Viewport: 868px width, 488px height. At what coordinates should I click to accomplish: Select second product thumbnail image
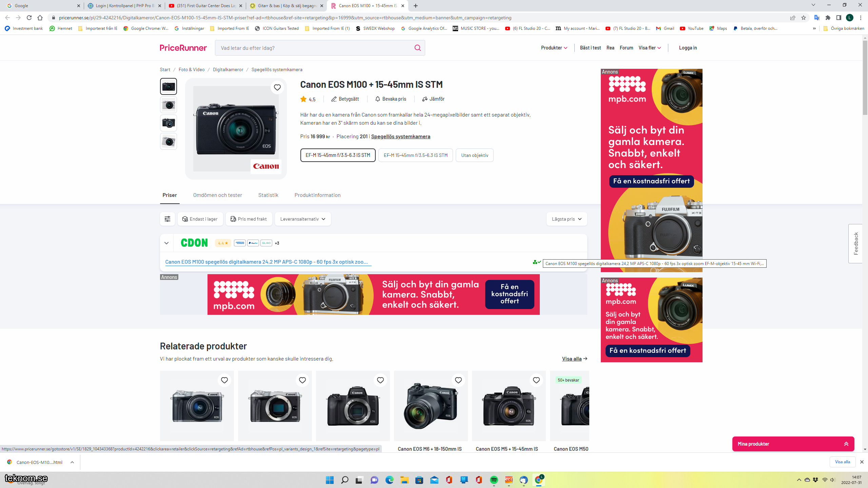(x=169, y=105)
